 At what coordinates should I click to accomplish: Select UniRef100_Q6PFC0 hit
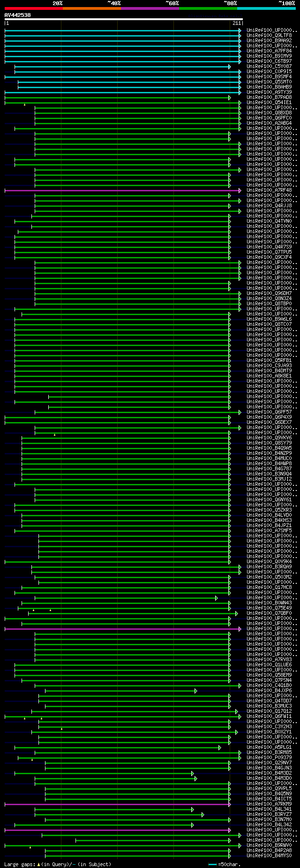269,118
